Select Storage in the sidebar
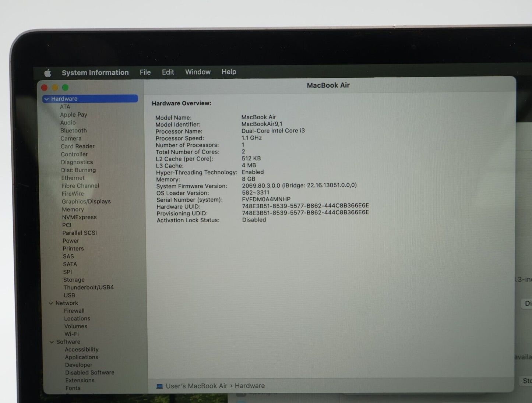This screenshot has width=532, height=403. [74, 280]
